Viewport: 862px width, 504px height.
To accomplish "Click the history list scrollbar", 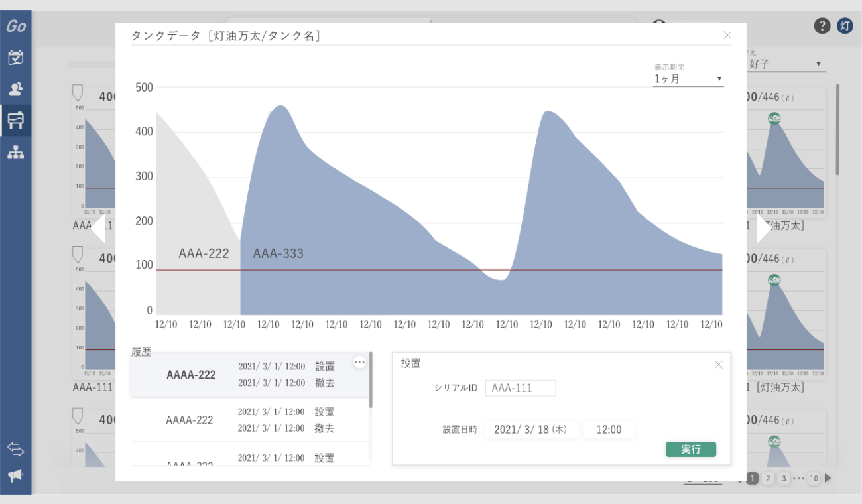I will tap(371, 379).
